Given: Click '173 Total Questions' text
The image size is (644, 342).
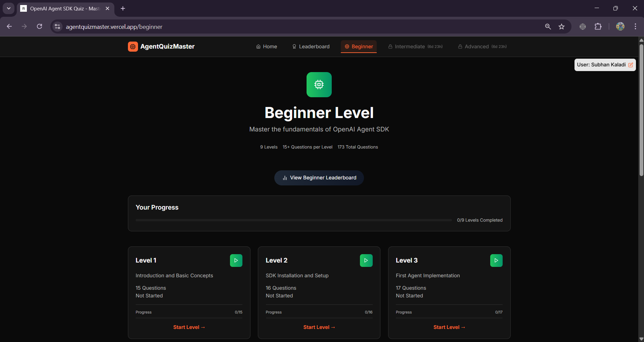Looking at the screenshot, I should pos(358,147).
